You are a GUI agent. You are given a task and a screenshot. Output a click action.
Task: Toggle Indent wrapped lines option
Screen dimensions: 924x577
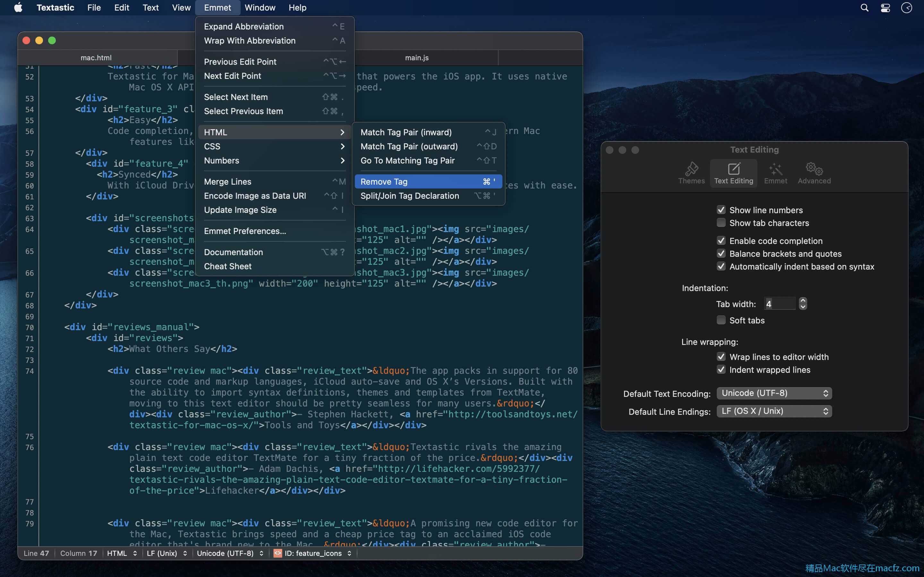click(721, 370)
